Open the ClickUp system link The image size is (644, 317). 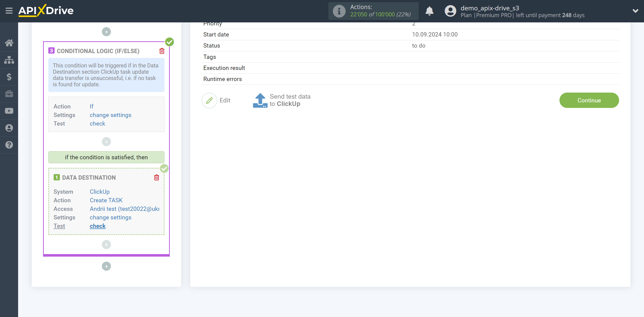pos(100,192)
